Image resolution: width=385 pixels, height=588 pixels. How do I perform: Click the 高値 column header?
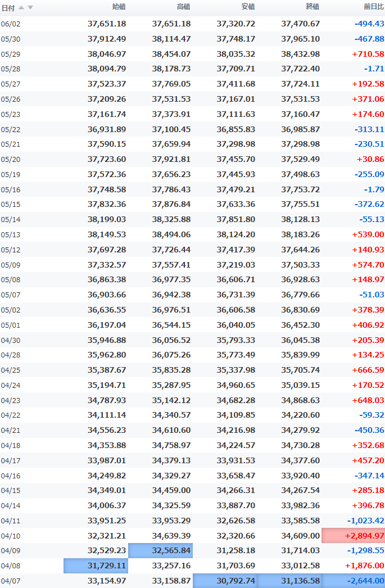[x=183, y=7]
